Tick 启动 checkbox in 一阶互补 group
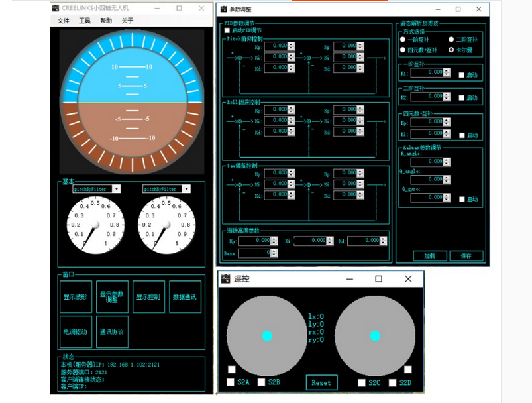 [461, 75]
